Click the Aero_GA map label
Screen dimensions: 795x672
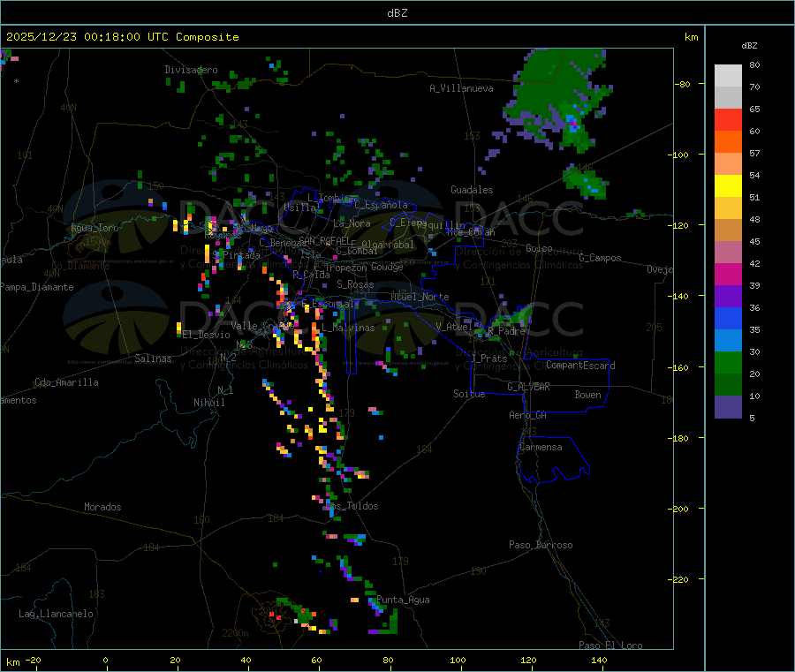point(528,415)
